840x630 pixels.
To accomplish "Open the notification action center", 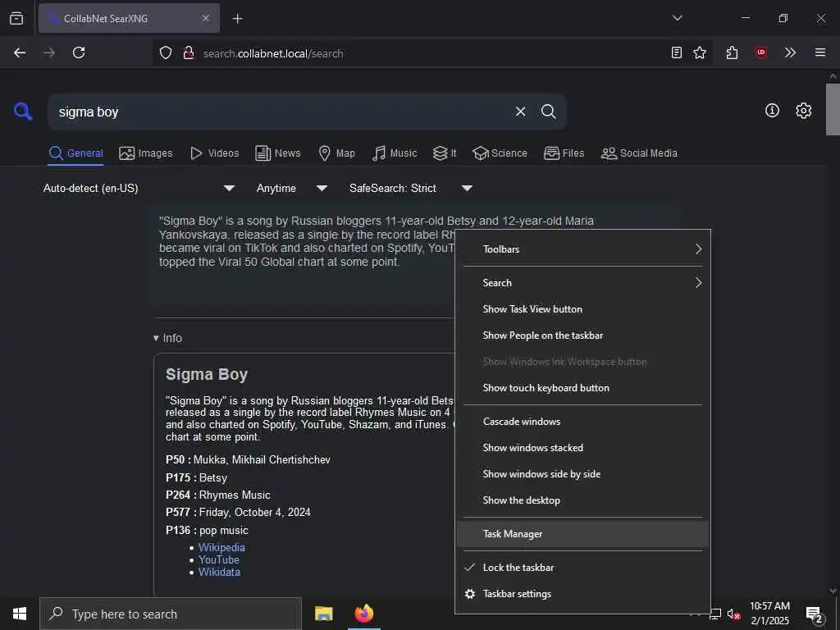I will [815, 614].
